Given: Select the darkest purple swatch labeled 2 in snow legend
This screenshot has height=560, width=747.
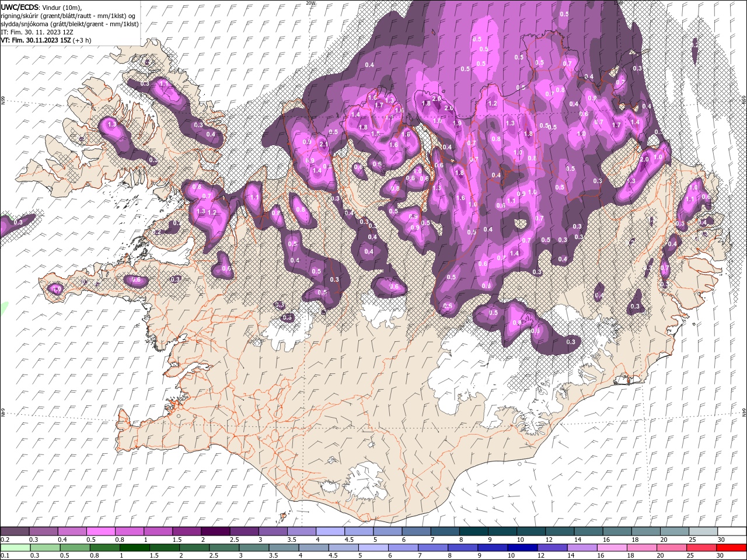Looking at the screenshot, I should click(215, 531).
